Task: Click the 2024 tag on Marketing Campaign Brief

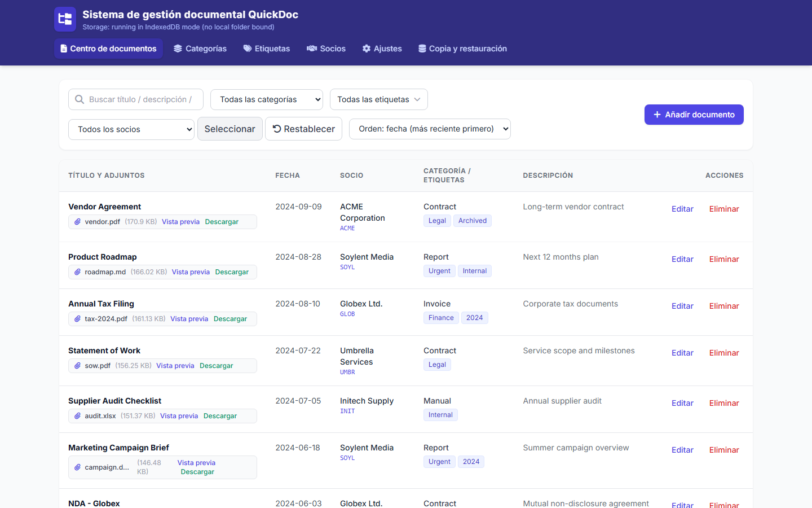Action: click(471, 462)
